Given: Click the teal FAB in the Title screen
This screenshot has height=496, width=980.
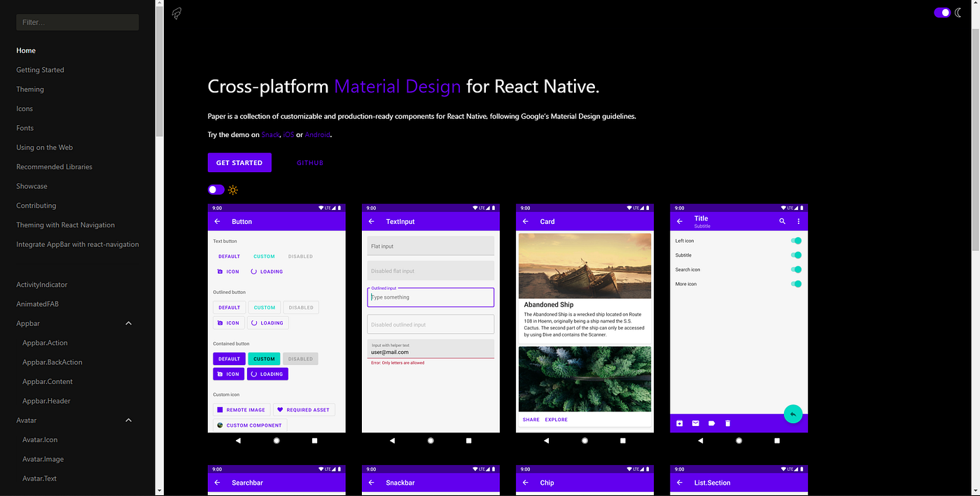Looking at the screenshot, I should pos(793,413).
